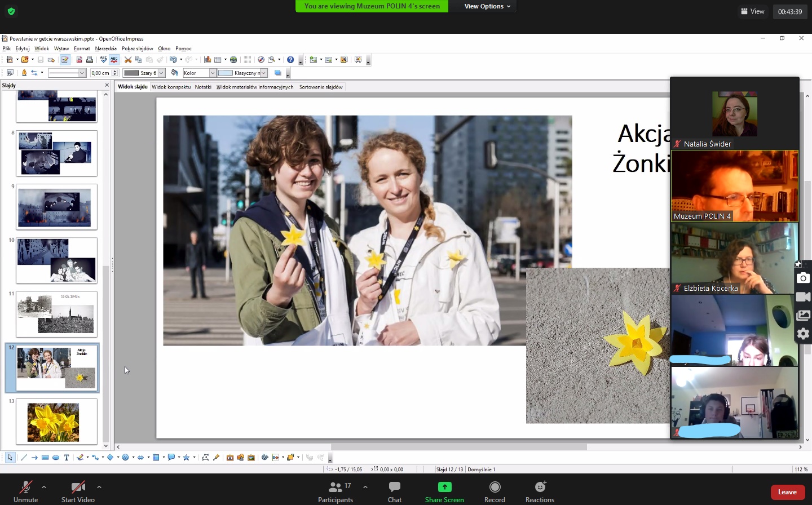Screen dimensions: 812x505
Task: Pick the Text tool in drawing toolbar
Action: pos(67,457)
